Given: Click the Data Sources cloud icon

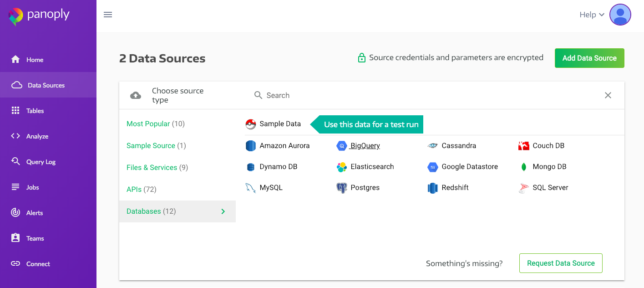Looking at the screenshot, I should click(17, 85).
